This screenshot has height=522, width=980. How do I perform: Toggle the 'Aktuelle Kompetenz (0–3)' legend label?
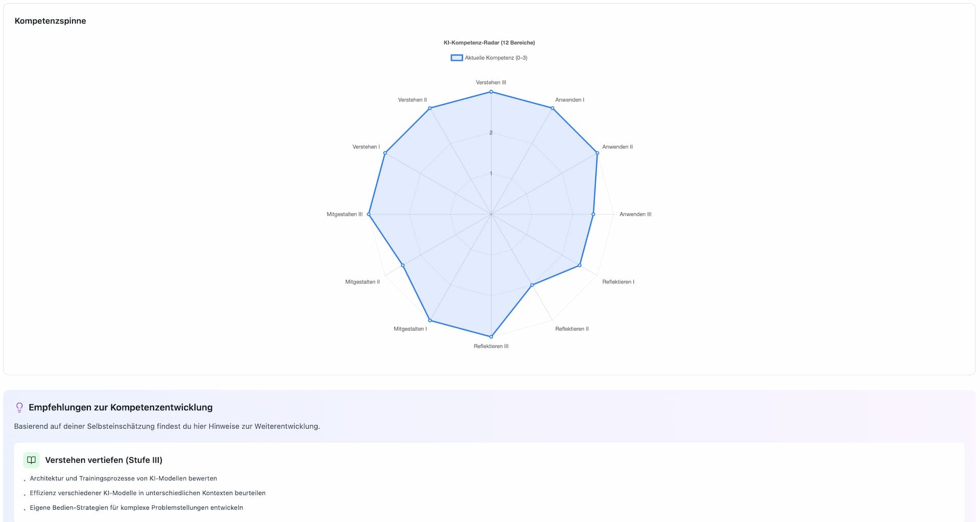pyautogui.click(x=496, y=58)
